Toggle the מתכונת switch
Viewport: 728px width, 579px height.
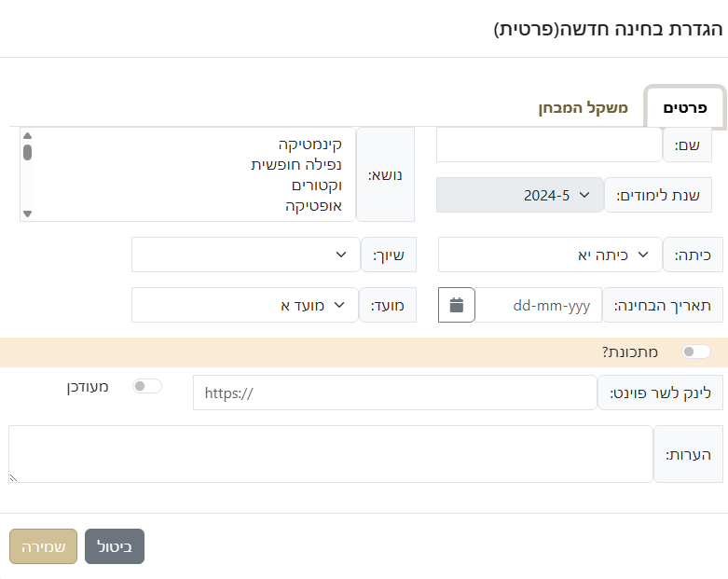[x=696, y=352]
